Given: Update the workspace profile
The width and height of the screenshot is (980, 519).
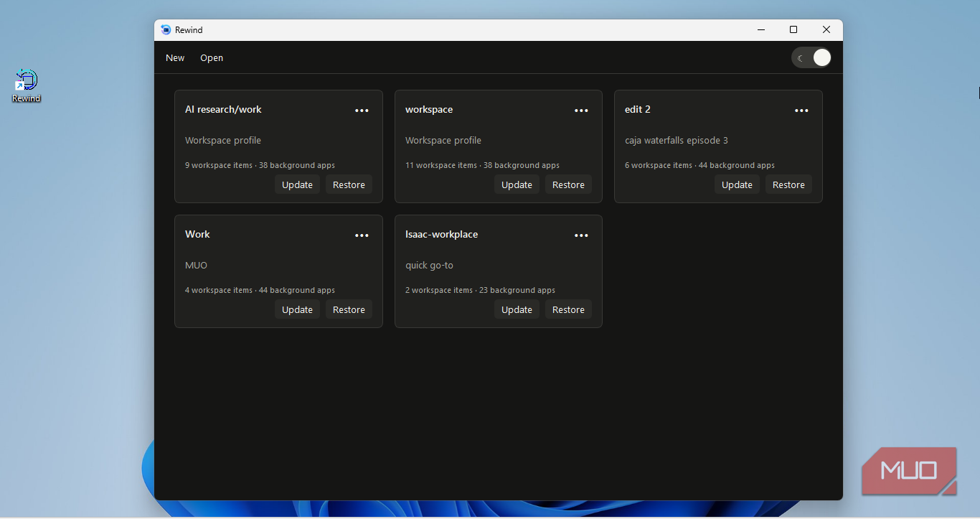Looking at the screenshot, I should point(517,184).
